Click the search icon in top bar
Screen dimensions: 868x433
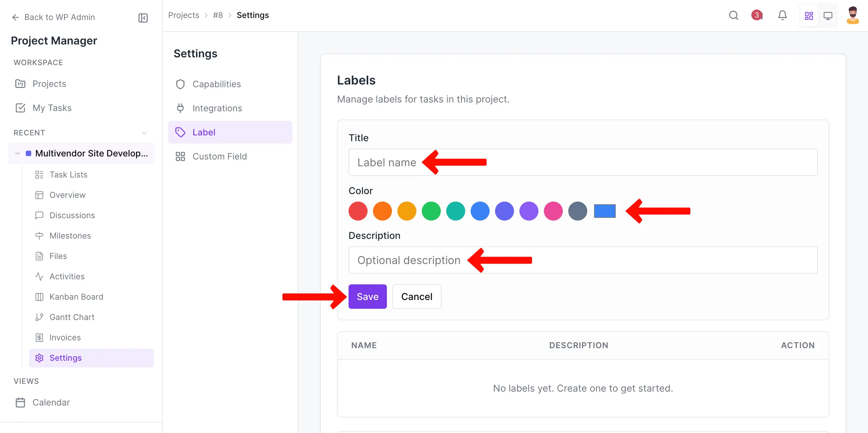[x=733, y=15]
